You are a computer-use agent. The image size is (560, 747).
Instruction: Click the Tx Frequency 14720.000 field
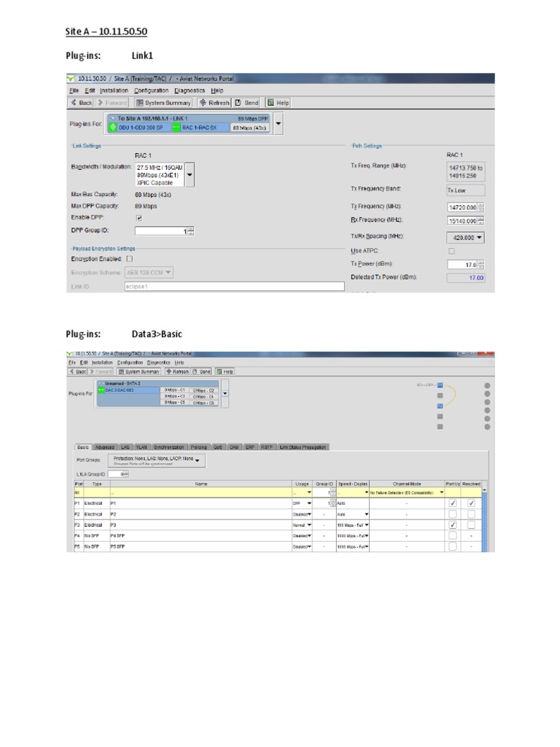coord(465,207)
